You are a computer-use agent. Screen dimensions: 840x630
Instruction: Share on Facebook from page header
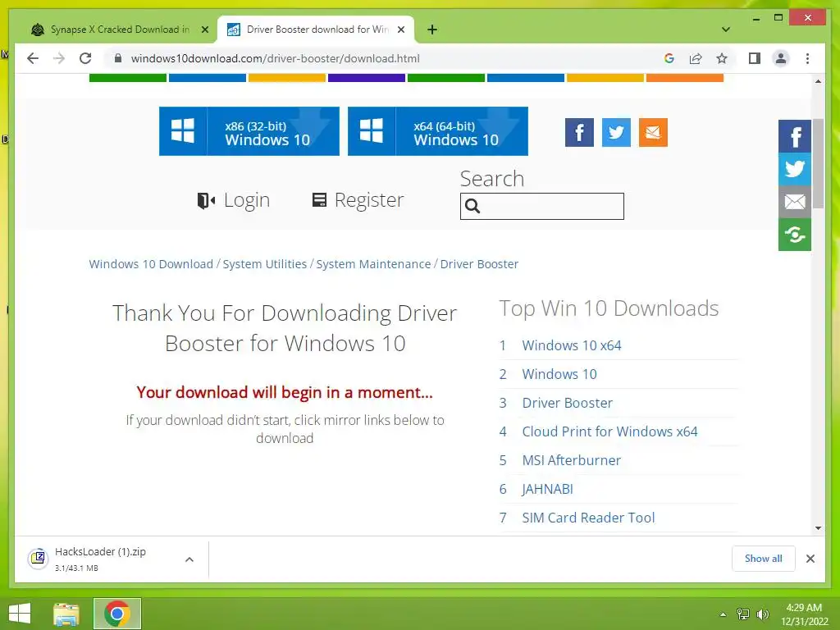pyautogui.click(x=579, y=132)
